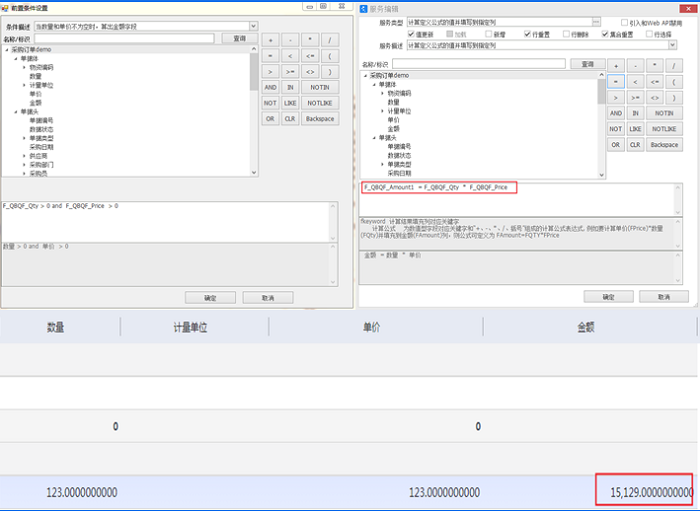Toggle the 值更新 checkbox
Screen dimensions: 700x511
[411, 34]
